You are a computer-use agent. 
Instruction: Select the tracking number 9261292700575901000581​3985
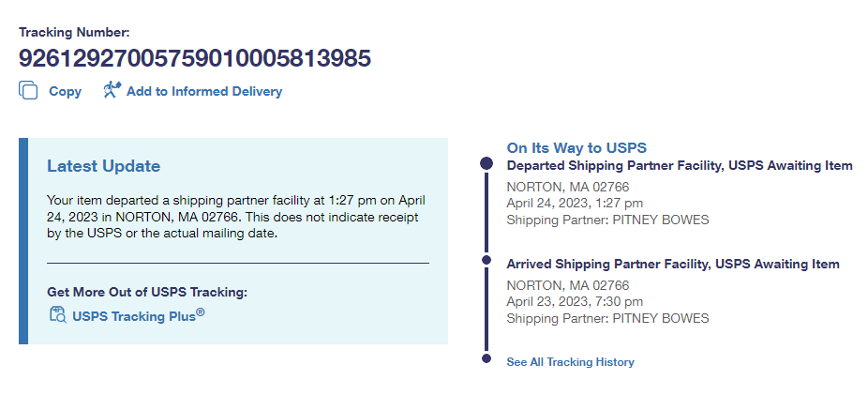pos(195,59)
